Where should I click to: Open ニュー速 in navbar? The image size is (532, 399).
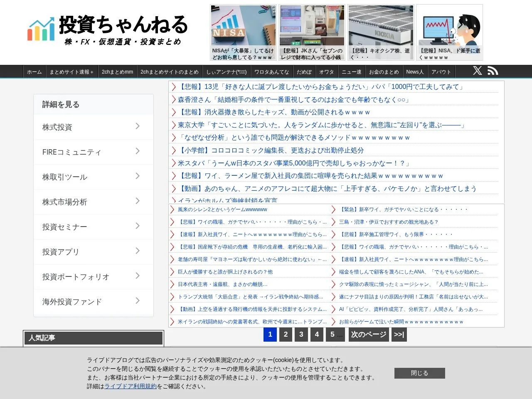tap(352, 72)
